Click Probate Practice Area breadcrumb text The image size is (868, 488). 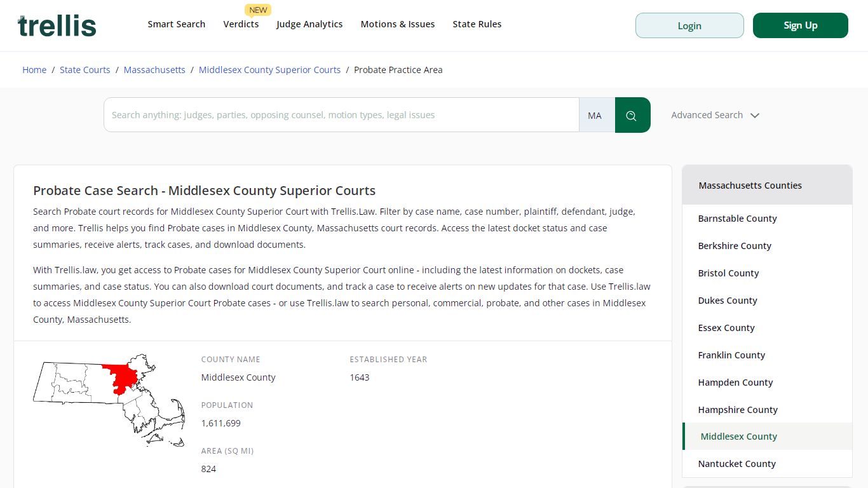398,70
